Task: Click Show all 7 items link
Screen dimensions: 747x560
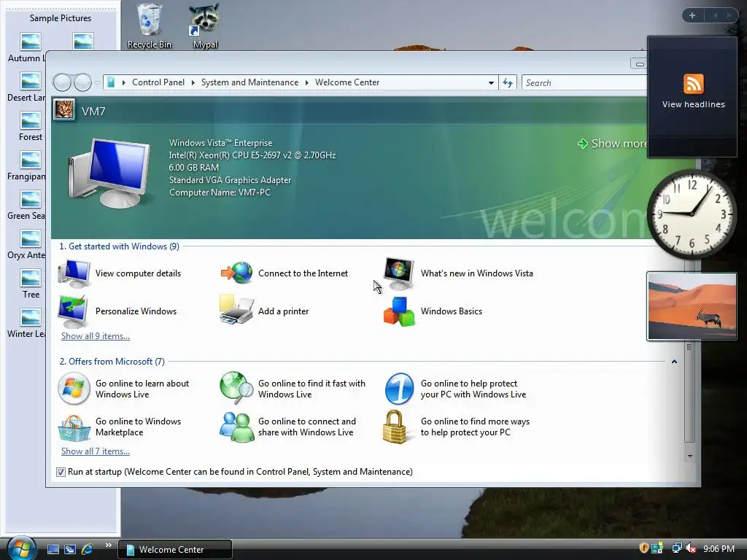Action: point(96,451)
